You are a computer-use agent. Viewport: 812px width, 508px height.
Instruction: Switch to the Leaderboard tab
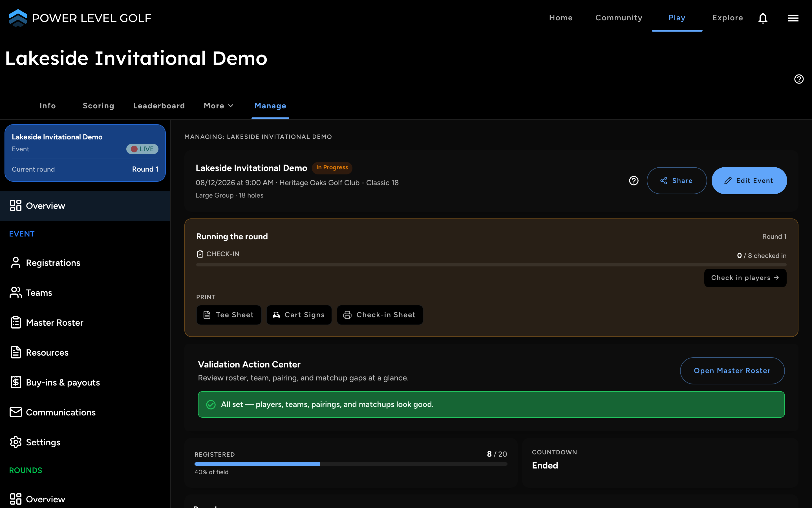click(159, 106)
